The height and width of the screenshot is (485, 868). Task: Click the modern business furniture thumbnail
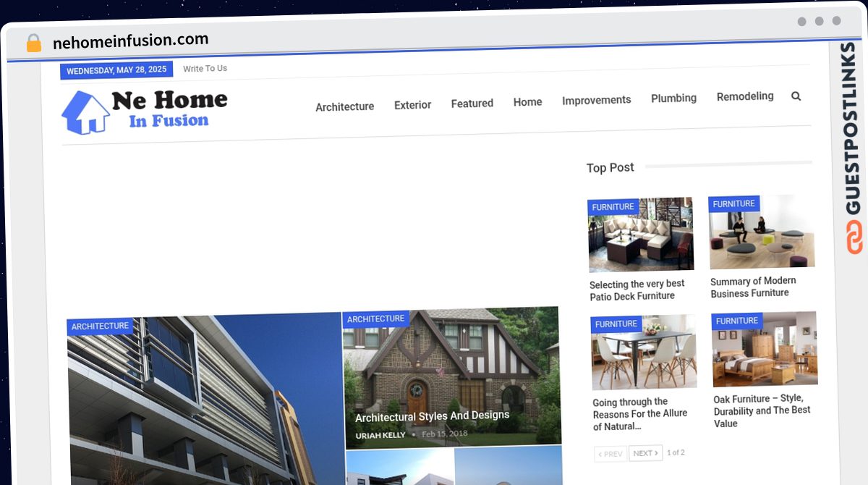(762, 232)
